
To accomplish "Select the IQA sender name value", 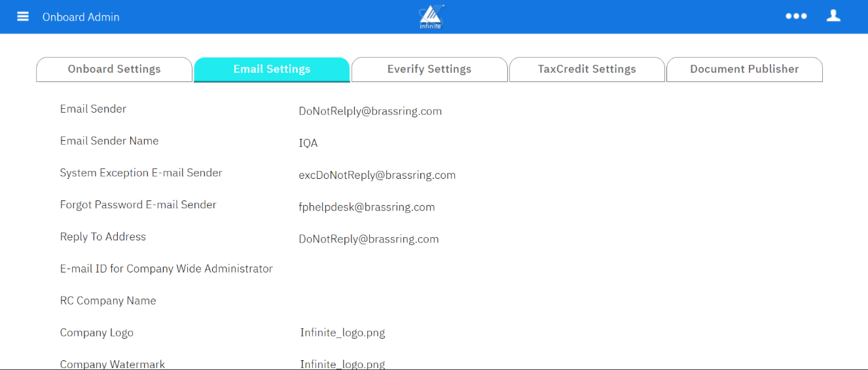I will 308,143.
